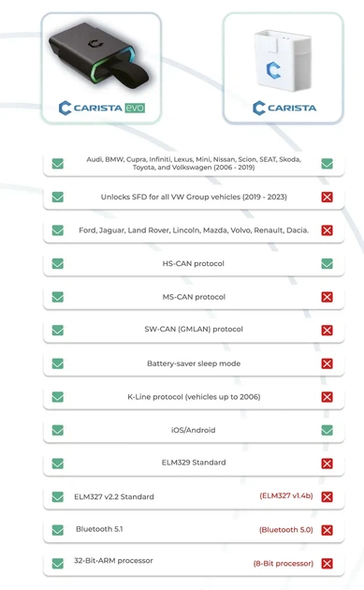Click green check next to Battery-saver sleep mode

pos(57,363)
